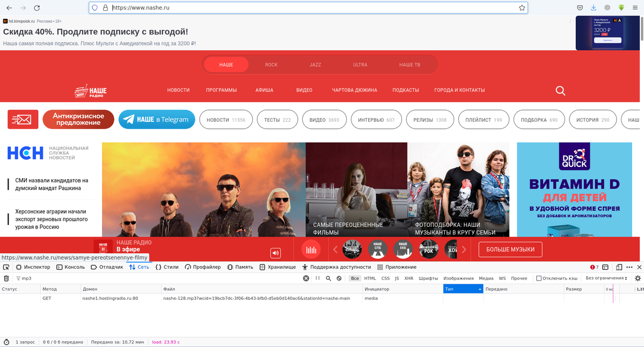
Task: Click the Pocket save icon in toolbar
Action: (x=580, y=8)
